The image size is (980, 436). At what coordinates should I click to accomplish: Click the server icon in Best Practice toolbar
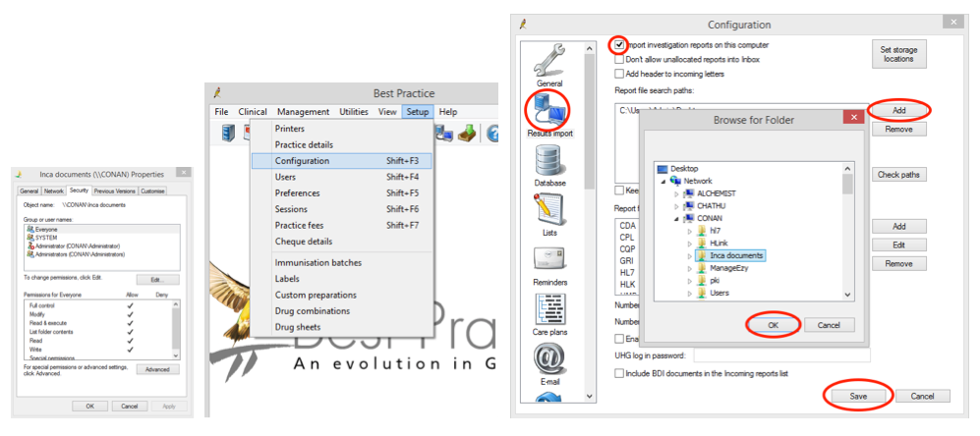[229, 133]
